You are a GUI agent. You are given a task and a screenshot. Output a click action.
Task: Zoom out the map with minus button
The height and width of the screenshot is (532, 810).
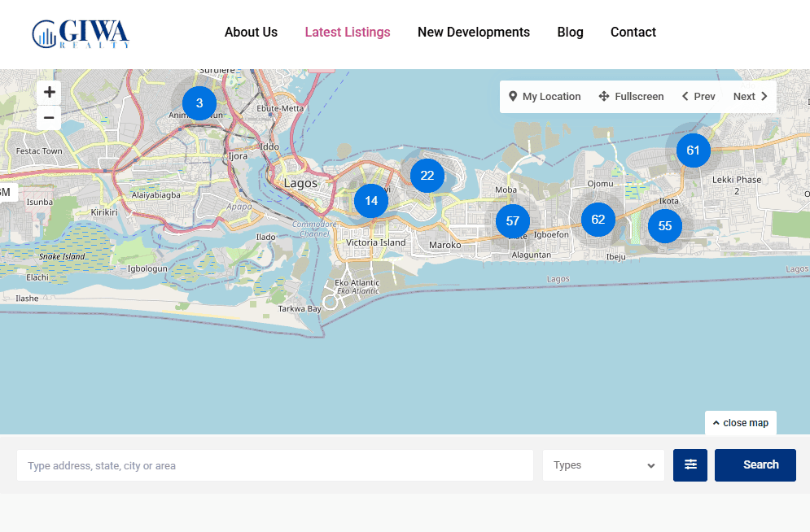tap(49, 118)
